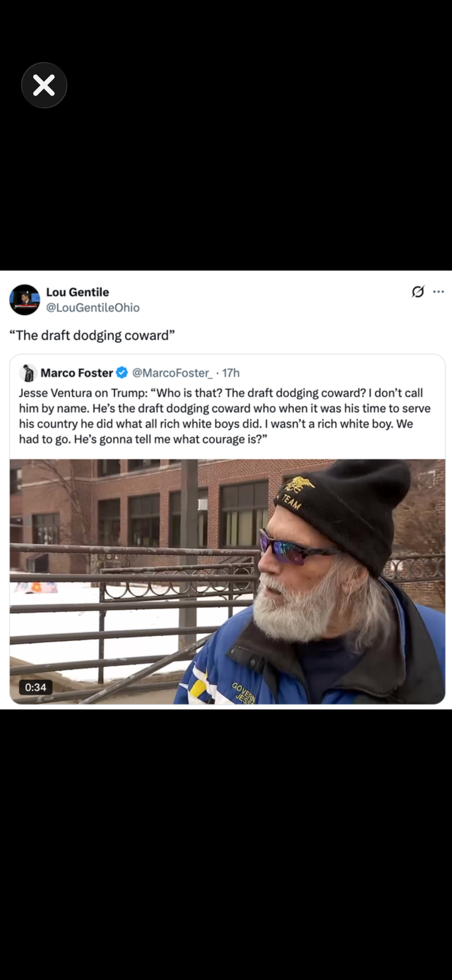This screenshot has width=452, height=980.
Task: Open the Marco Foster display name
Action: coord(76,373)
